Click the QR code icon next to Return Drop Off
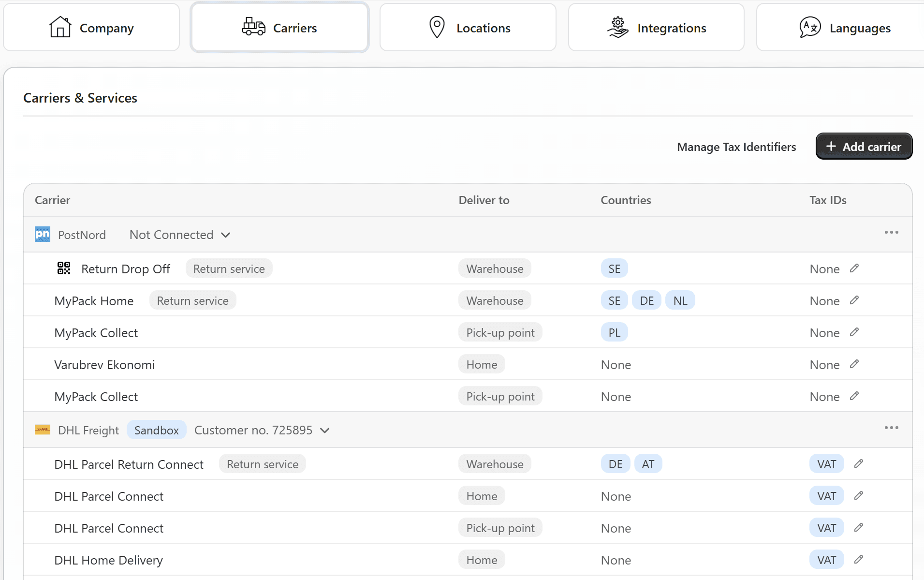Image resolution: width=924 pixels, height=580 pixels. coord(63,268)
